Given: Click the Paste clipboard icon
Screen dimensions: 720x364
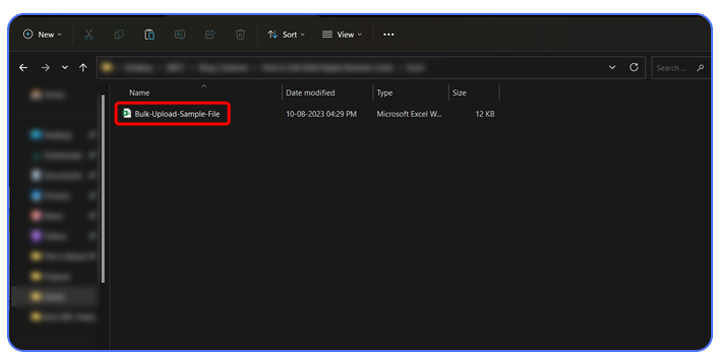Looking at the screenshot, I should 149,34.
